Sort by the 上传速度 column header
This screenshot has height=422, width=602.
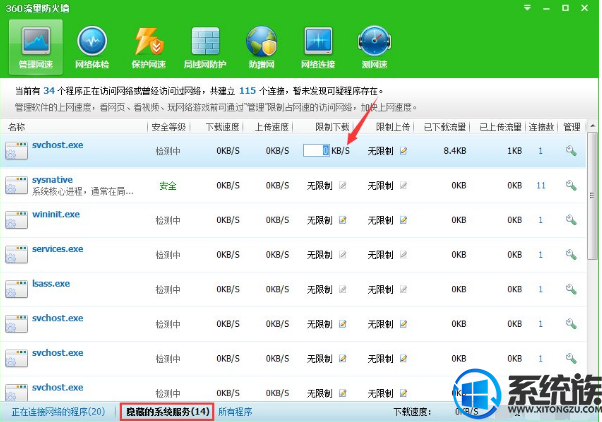272,127
